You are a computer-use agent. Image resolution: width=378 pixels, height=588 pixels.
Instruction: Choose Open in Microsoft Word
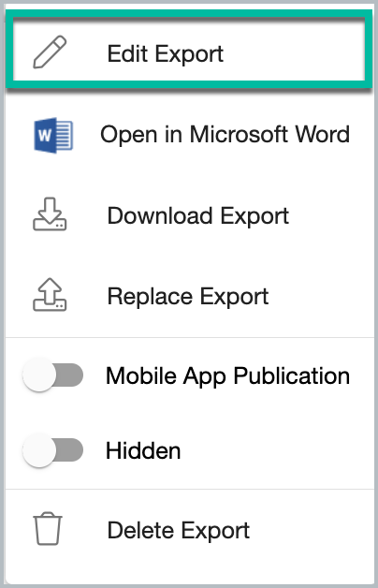[225, 135]
